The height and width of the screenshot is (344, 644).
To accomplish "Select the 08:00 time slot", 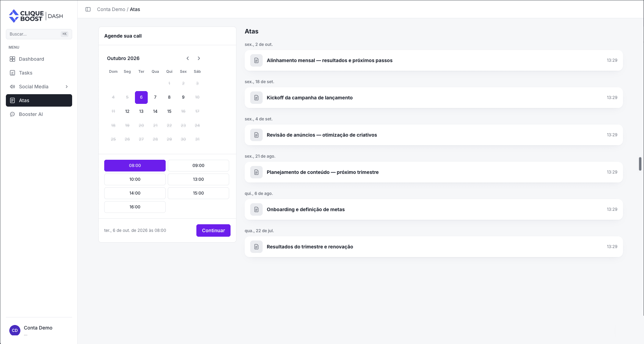I will pos(135,166).
